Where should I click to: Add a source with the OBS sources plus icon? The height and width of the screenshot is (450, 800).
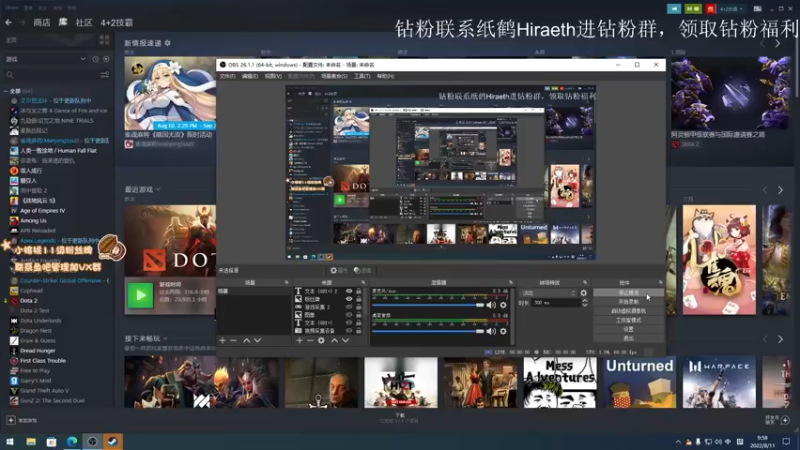point(299,340)
